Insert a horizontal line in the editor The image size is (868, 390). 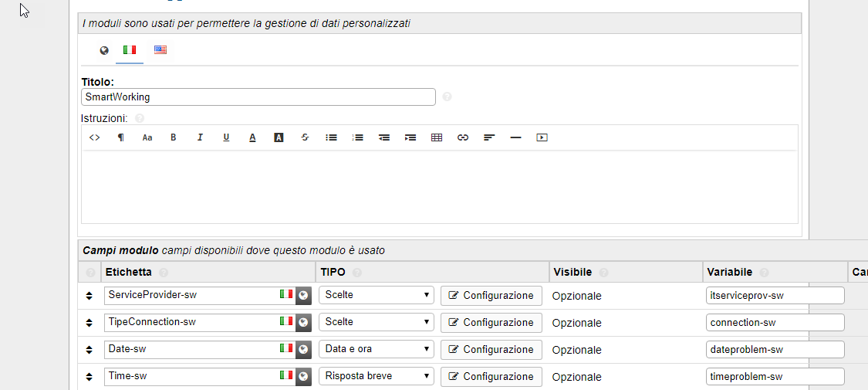(x=515, y=137)
